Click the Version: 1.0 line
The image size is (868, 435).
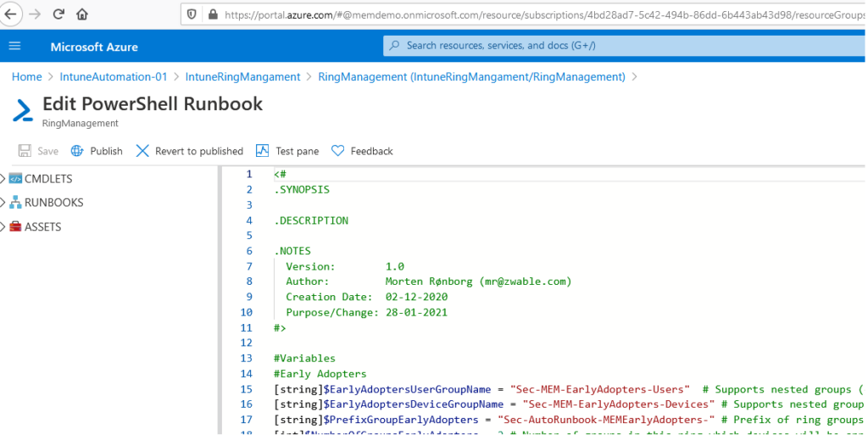(345, 267)
